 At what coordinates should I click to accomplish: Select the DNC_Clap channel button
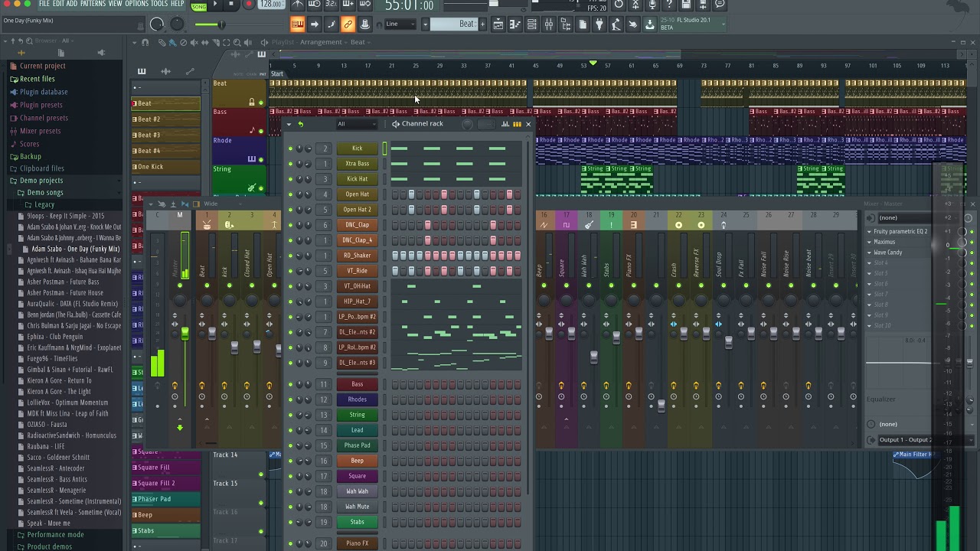(357, 225)
